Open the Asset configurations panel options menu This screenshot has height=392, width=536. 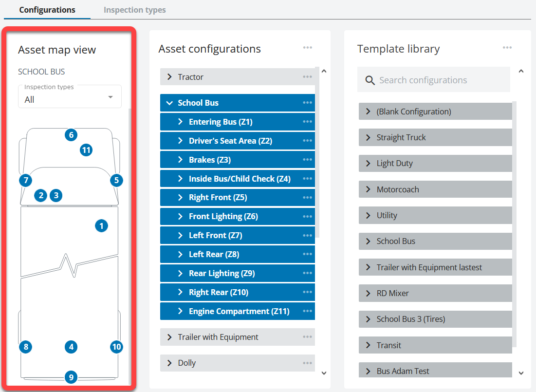pos(307,48)
